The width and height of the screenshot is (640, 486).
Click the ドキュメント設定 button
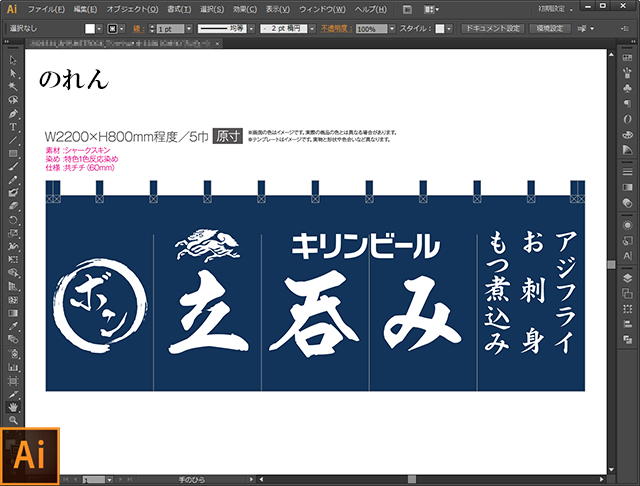(x=493, y=29)
